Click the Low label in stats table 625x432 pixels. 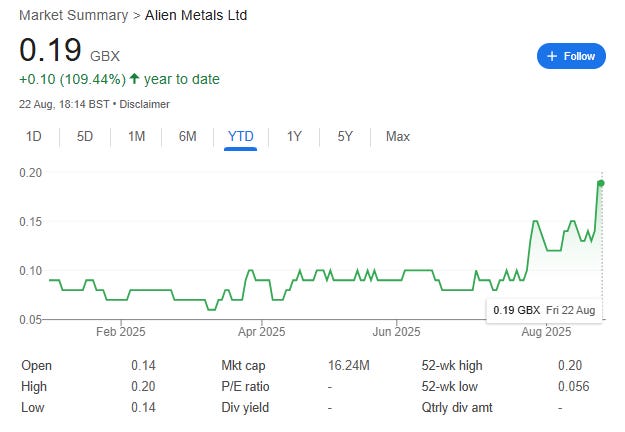tap(32, 408)
